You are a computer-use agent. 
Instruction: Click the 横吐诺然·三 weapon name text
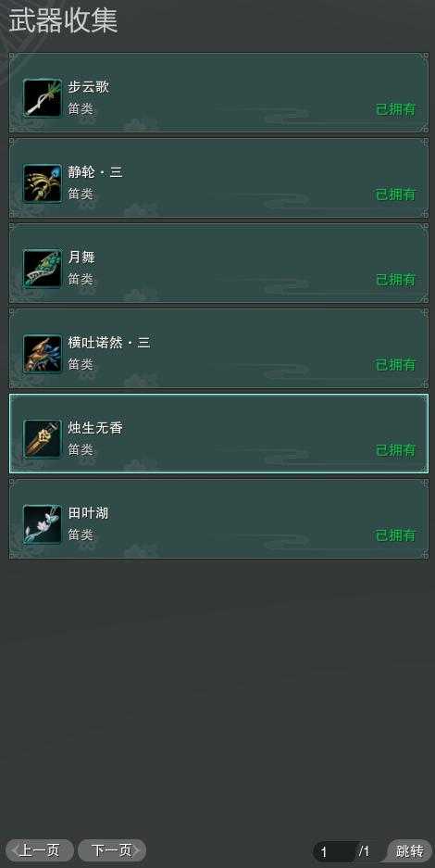109,343
